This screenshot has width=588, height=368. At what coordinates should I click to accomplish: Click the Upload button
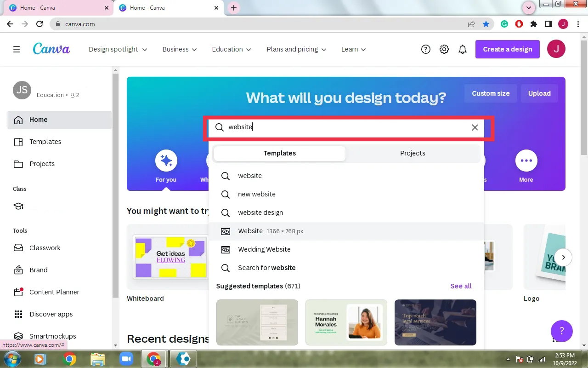(x=539, y=93)
